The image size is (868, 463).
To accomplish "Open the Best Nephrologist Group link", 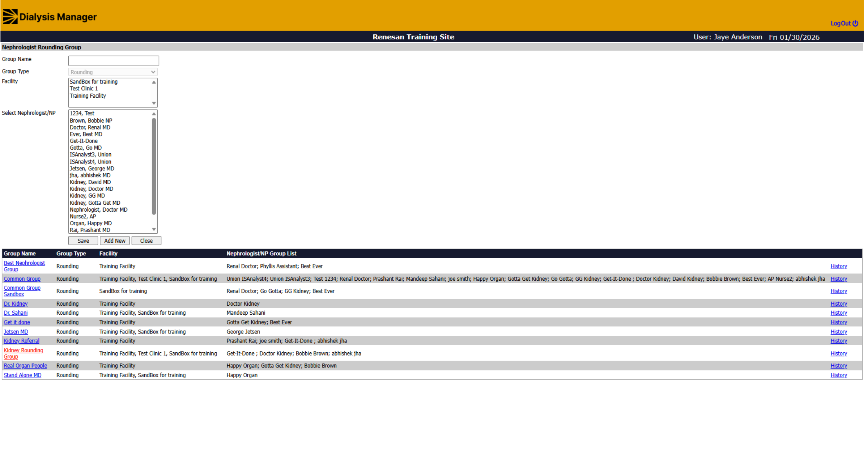I will [24, 266].
